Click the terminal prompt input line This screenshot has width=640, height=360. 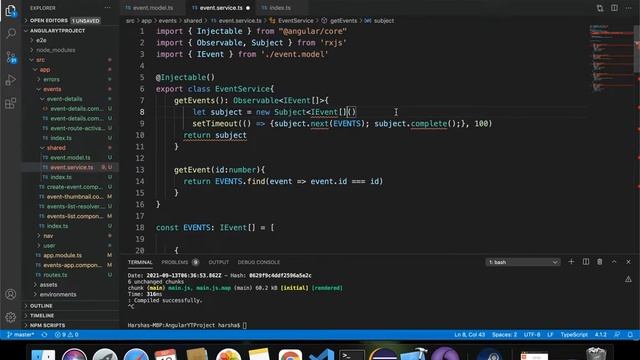click(x=187, y=325)
